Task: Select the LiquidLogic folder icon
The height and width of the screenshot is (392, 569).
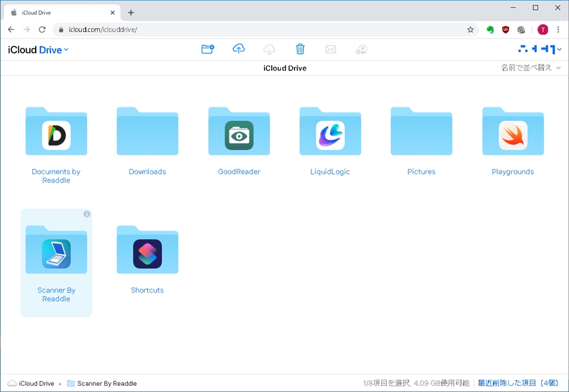Action: (330, 131)
